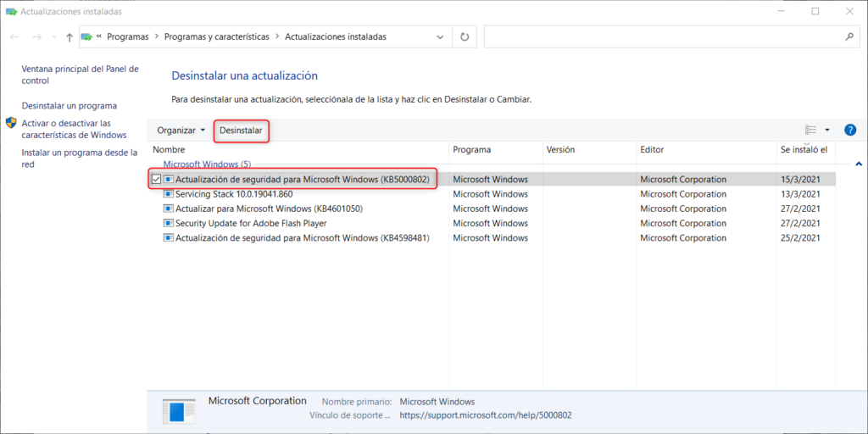
Task: Click the shield icon beside Activar características
Action: [x=11, y=123]
